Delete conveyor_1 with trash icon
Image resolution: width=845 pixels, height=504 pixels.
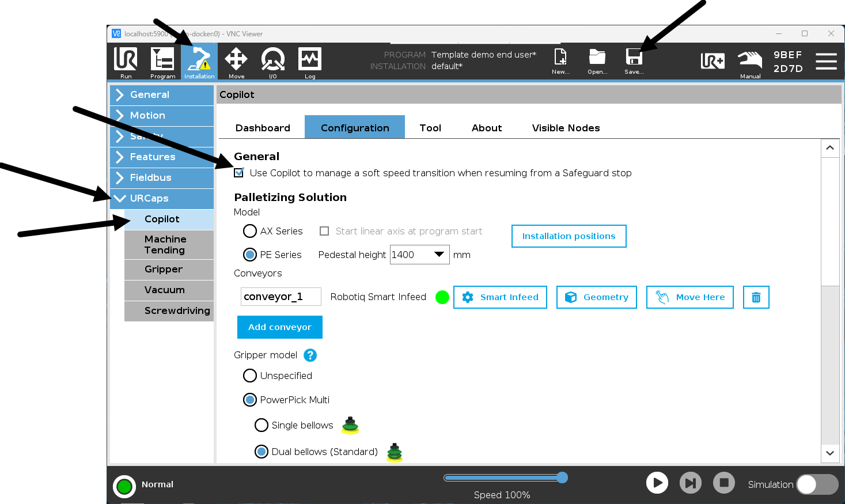click(756, 297)
